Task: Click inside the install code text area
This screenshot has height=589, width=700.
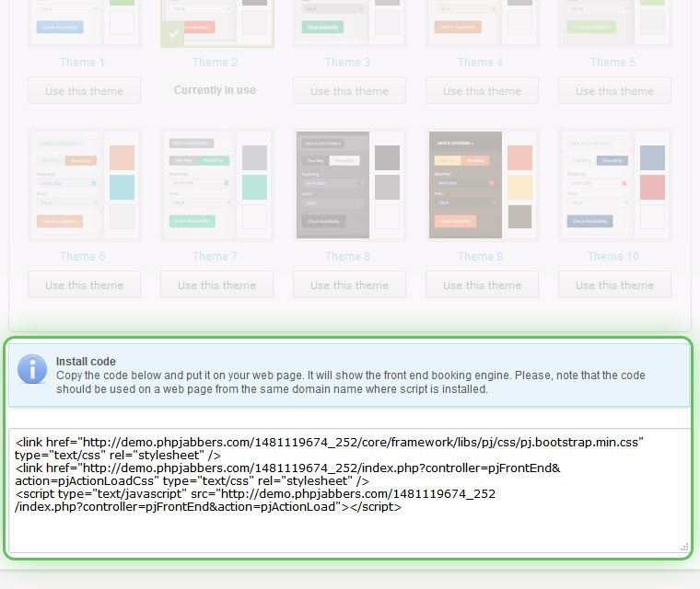Action: point(349,491)
